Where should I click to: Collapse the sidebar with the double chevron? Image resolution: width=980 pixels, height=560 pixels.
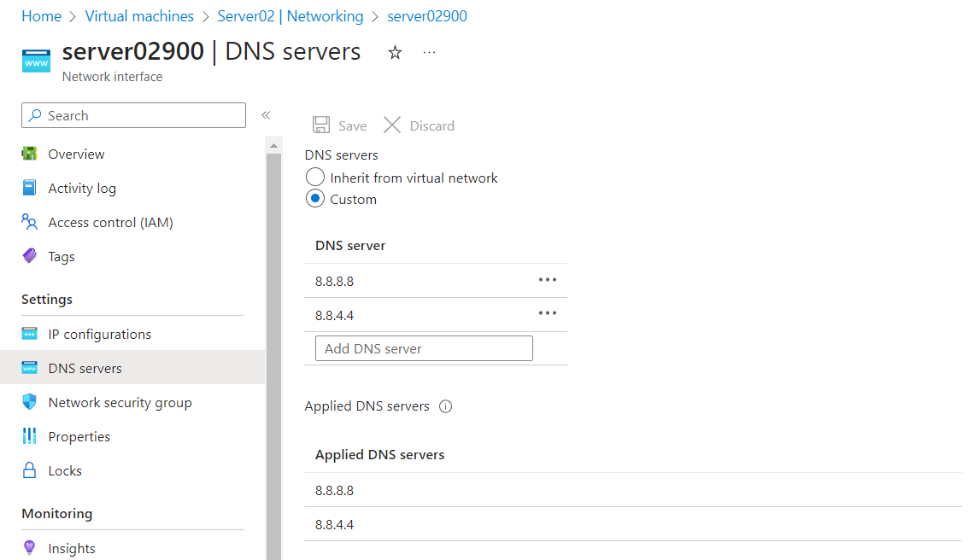tap(266, 114)
